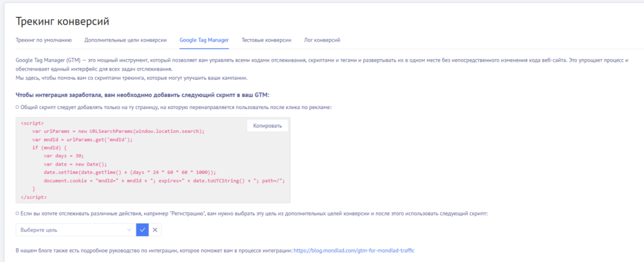Viewport: 644px width, 262px height.
Task: Click the Если вы хотите отслеживать instruction text
Action: pos(254,214)
